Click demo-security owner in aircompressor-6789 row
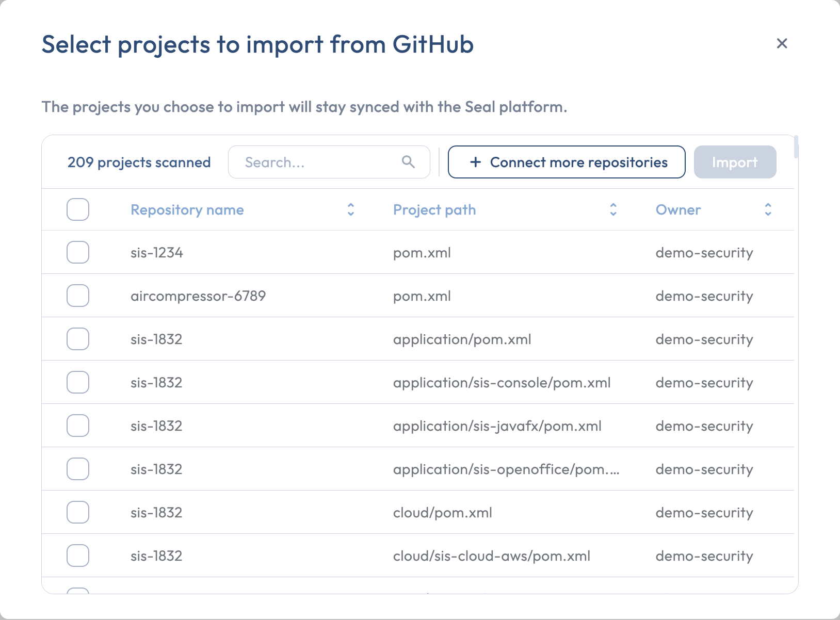 pos(704,296)
